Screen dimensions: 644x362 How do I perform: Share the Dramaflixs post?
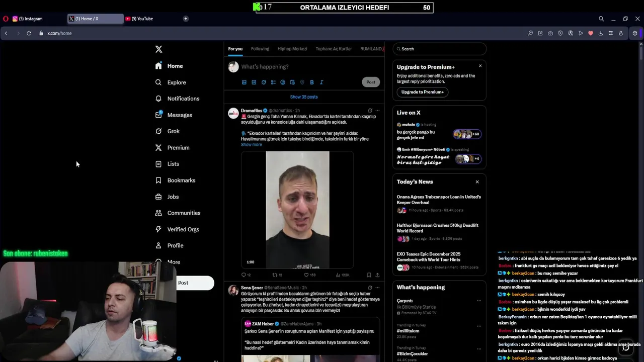[377, 275]
